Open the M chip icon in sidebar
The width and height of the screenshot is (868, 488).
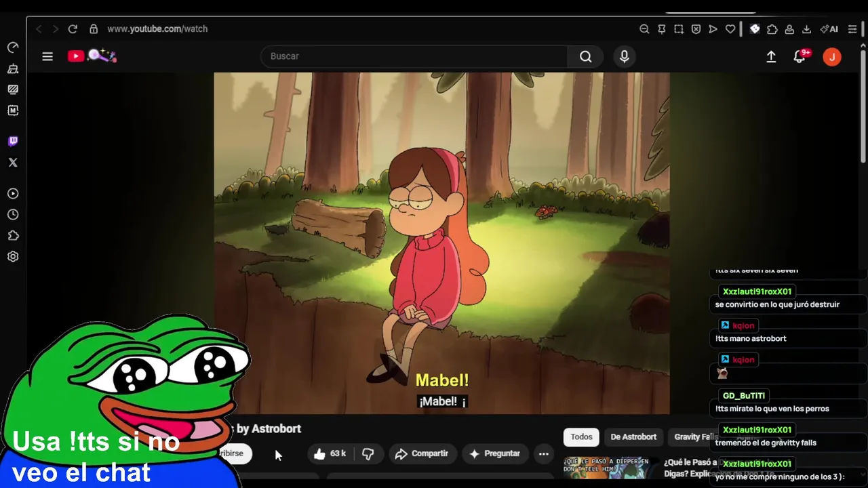(x=13, y=110)
